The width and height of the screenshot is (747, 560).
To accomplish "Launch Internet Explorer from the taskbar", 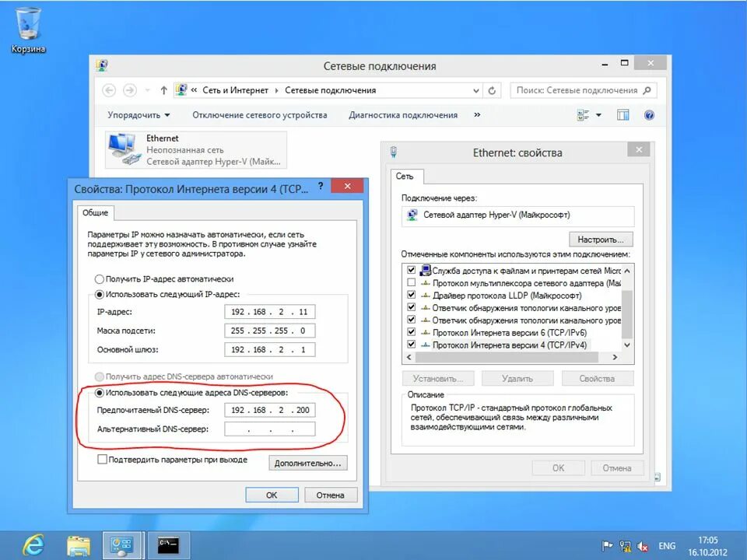I will (x=33, y=545).
